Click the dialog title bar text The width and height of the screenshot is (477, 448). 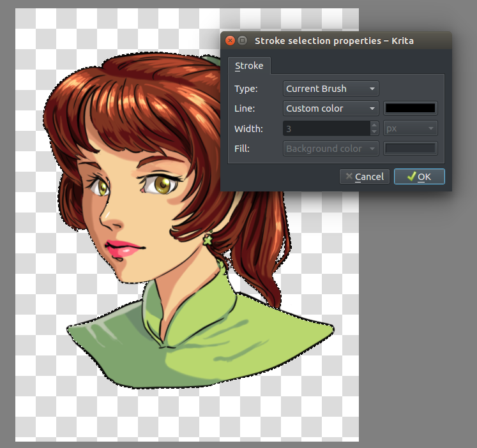click(x=334, y=41)
